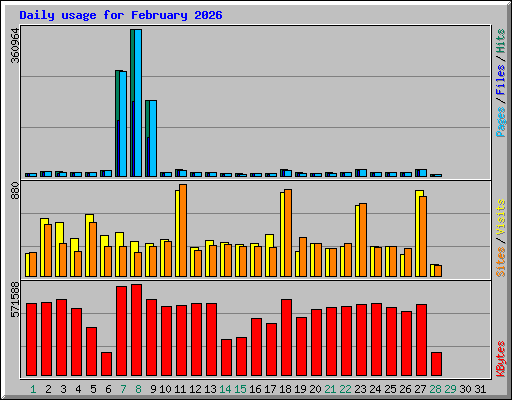Click the red KBytes bar for day 14
Screen dimensions: 512x400
tap(227, 358)
